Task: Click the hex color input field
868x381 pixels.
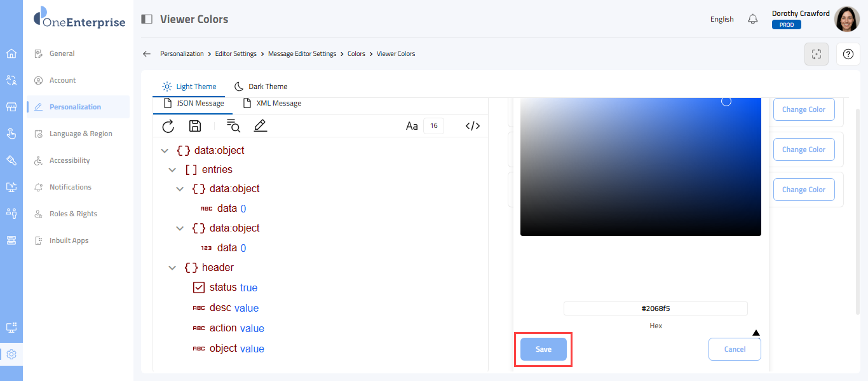Action: 655,308
